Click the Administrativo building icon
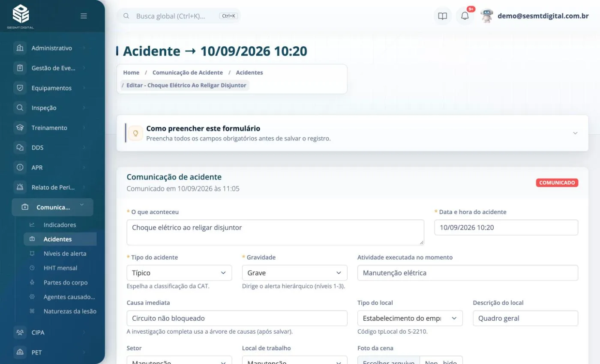600x364 pixels. pyautogui.click(x=20, y=48)
